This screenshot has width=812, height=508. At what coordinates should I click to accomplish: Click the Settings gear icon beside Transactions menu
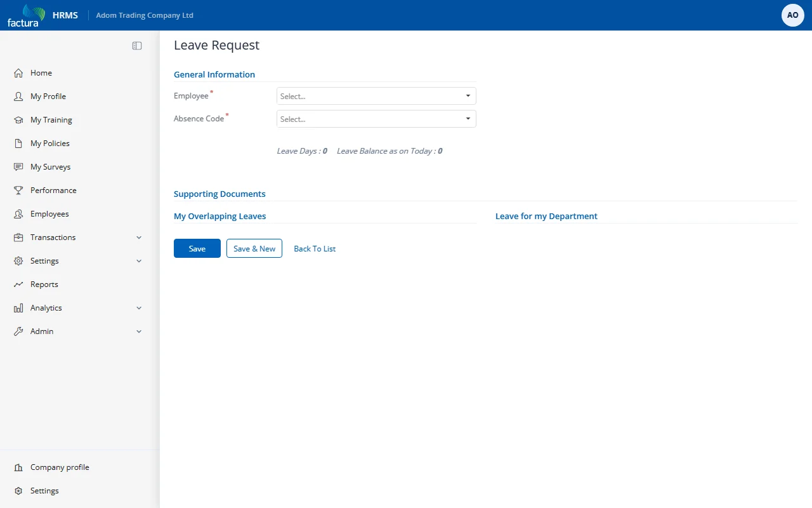click(18, 261)
